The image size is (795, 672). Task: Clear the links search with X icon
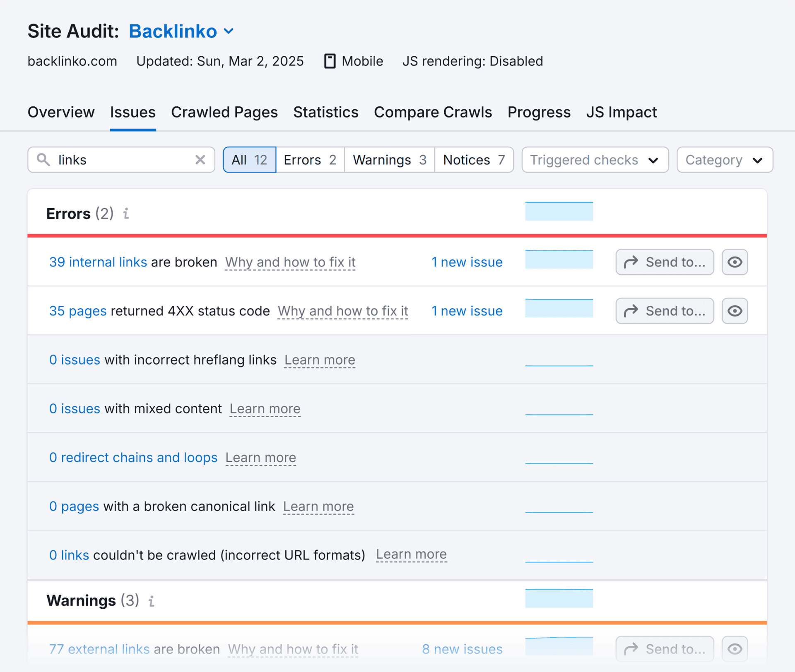point(200,160)
